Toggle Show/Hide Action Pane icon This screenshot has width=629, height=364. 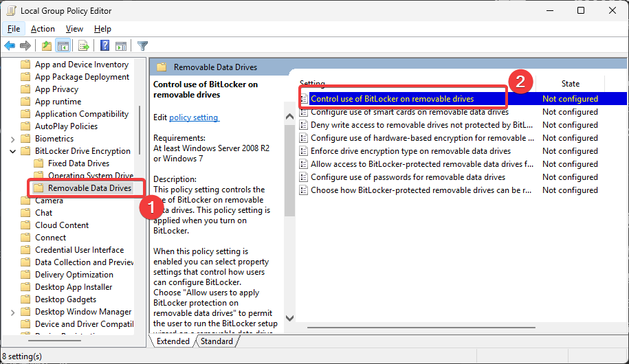tap(121, 46)
